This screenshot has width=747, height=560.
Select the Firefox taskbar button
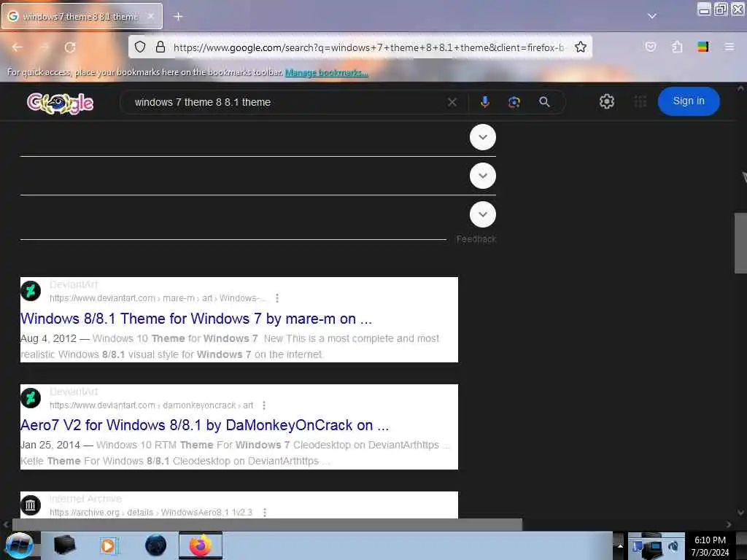click(201, 545)
